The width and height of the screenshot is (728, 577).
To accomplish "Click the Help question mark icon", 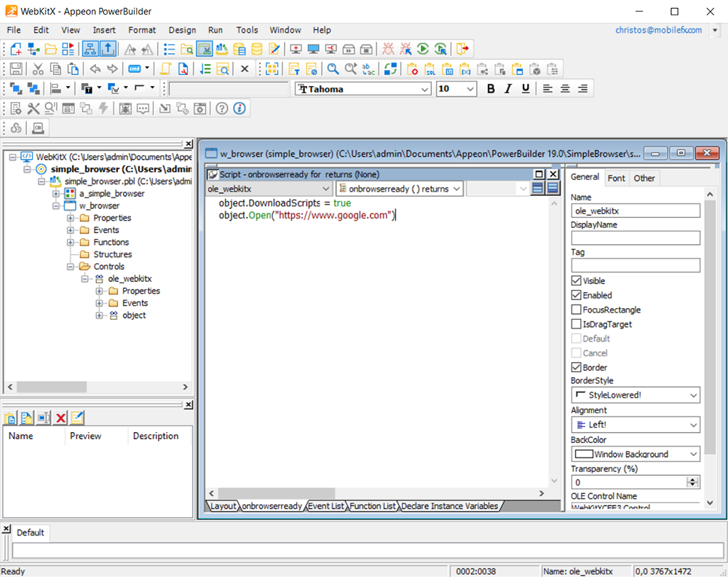I will click(x=222, y=109).
